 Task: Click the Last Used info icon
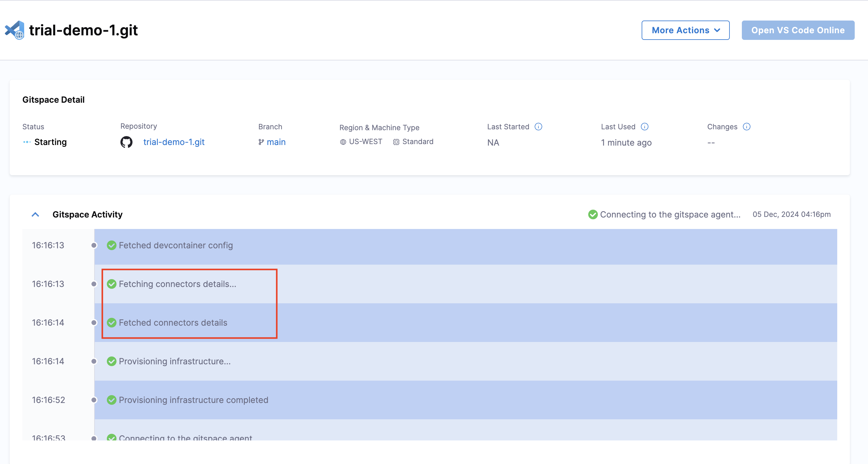point(644,127)
